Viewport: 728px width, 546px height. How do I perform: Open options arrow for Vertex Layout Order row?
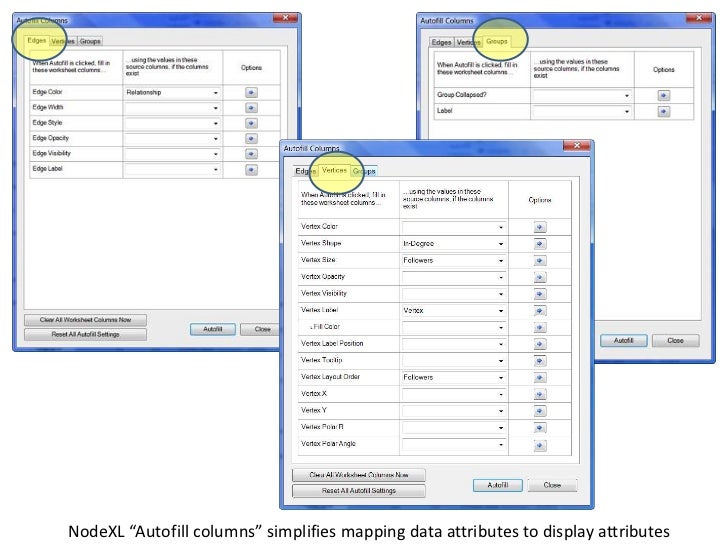point(540,377)
